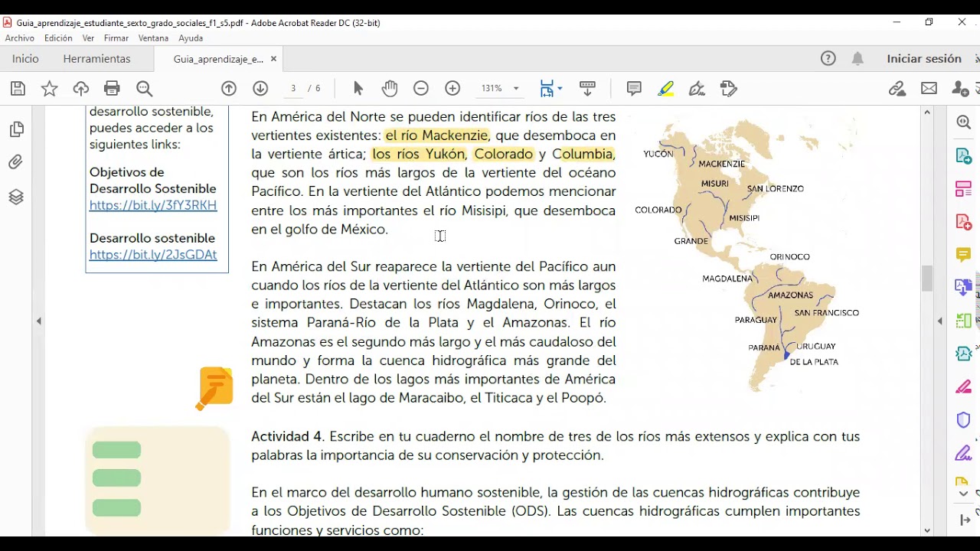Open Comment tool in right pane
The width and height of the screenshot is (980, 551).
(x=964, y=254)
